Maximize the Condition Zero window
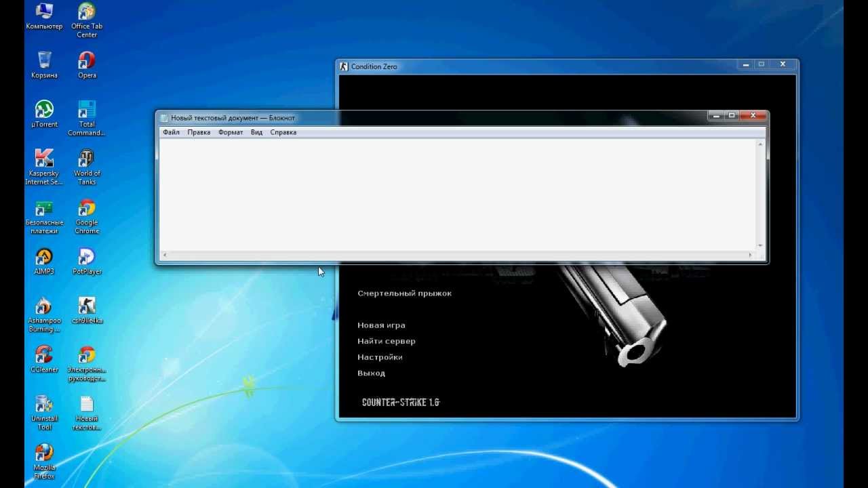 [761, 64]
